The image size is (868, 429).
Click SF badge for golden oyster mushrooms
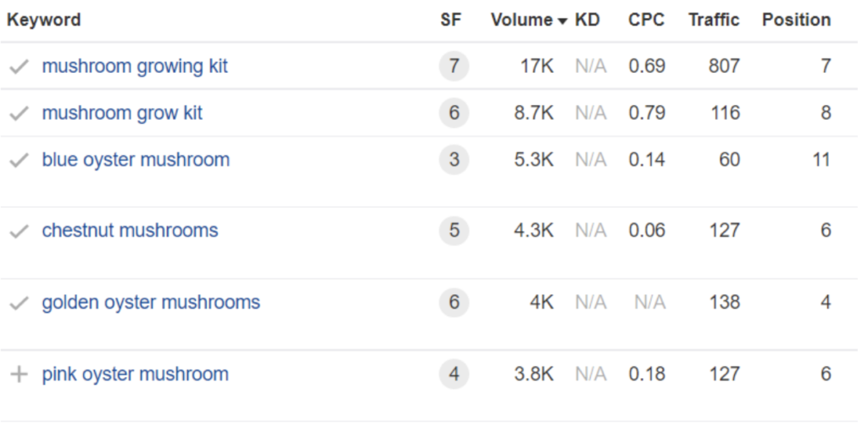(453, 302)
